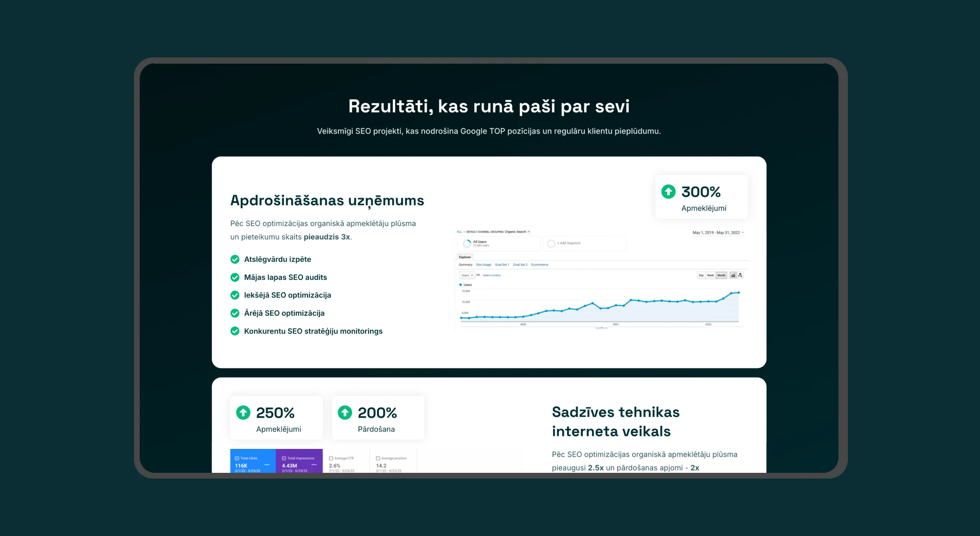Click the green up-arrow icon beside 250%

(x=243, y=412)
